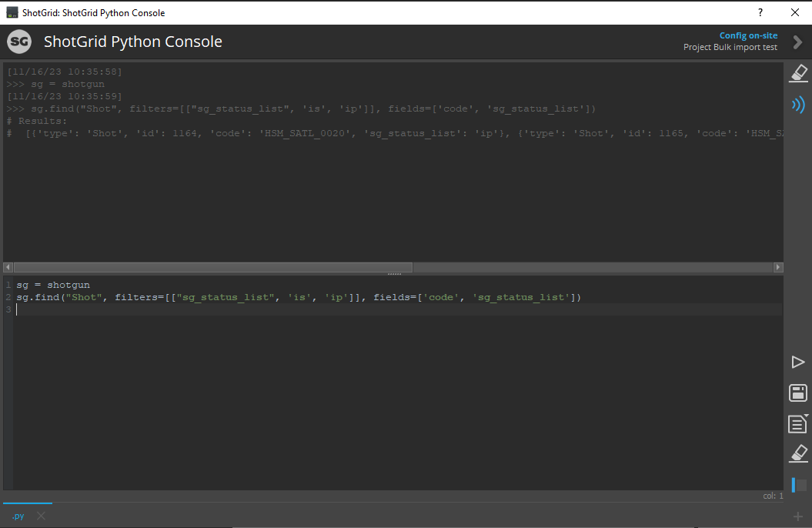Save the script with the disk icon
The image size is (812, 528).
pyautogui.click(x=798, y=393)
